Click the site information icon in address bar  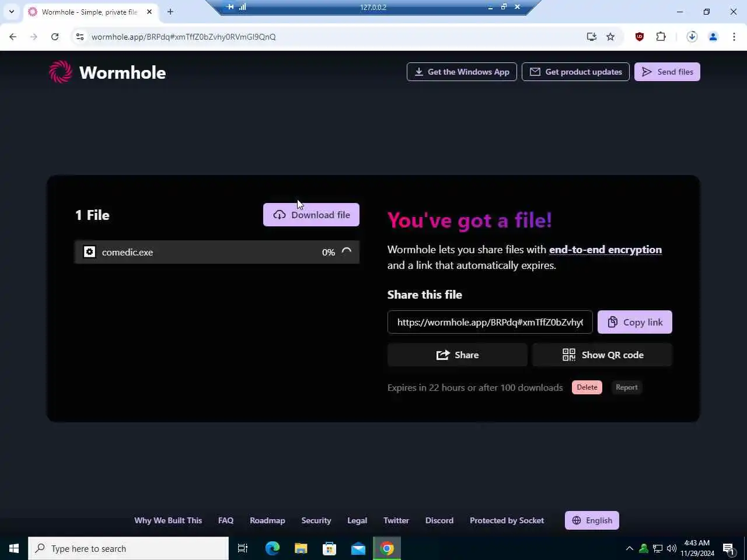pos(80,37)
